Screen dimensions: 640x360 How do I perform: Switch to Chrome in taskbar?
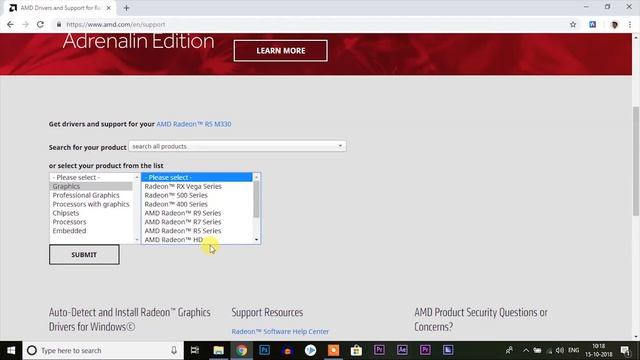(x=241, y=350)
